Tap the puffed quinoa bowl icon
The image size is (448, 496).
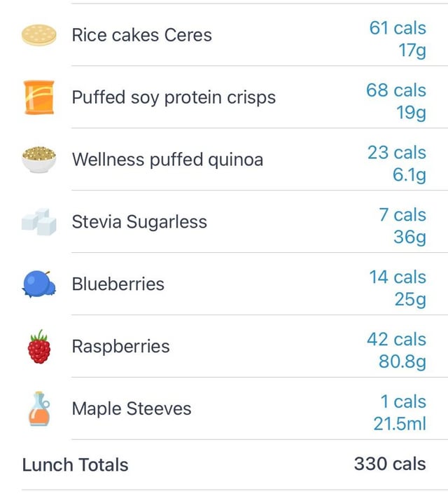pyautogui.click(x=39, y=160)
